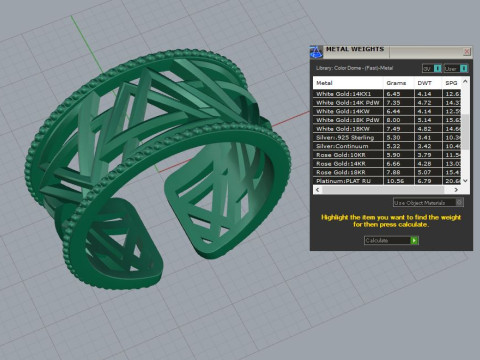
Task: Click the Calculate button
Action: (x=391, y=240)
